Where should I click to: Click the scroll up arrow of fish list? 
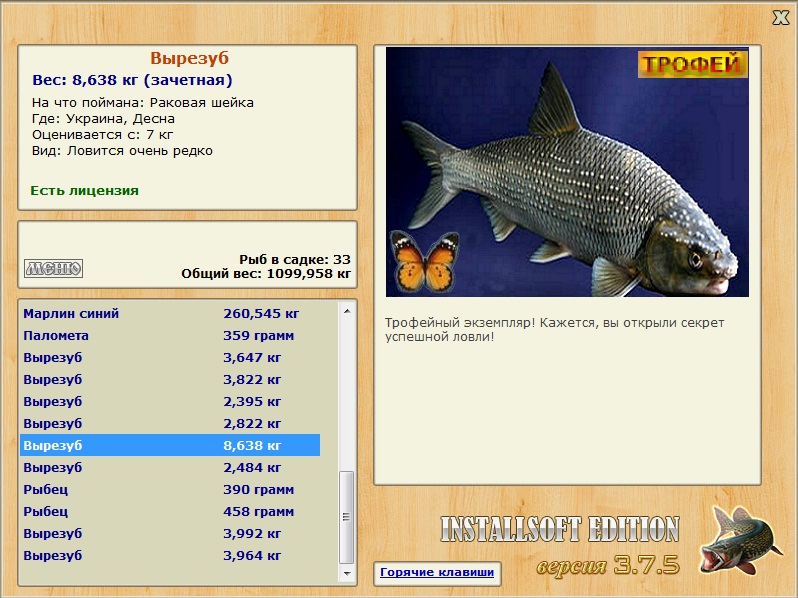347,311
